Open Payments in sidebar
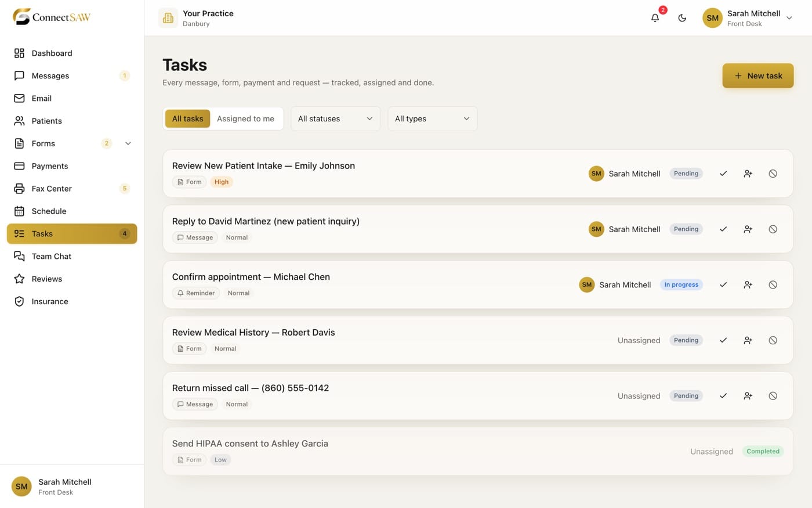 coord(72,166)
